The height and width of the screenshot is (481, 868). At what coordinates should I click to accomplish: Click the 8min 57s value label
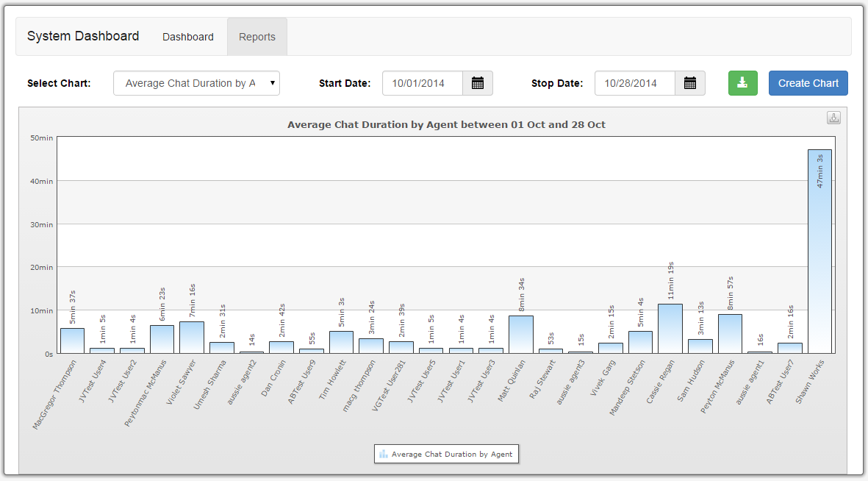tap(730, 293)
